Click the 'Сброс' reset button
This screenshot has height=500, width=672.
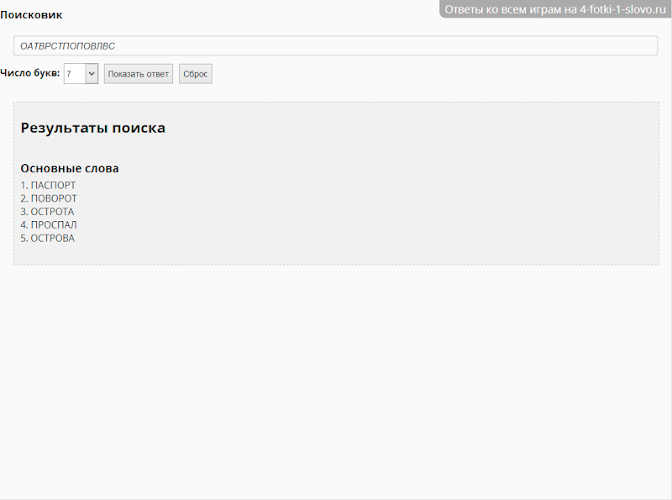pyautogui.click(x=195, y=74)
